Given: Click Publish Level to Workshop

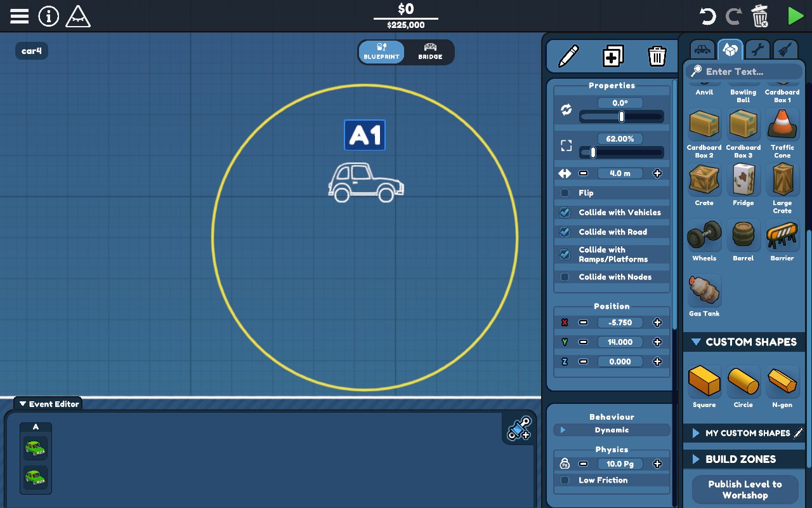Looking at the screenshot, I should 745,490.
